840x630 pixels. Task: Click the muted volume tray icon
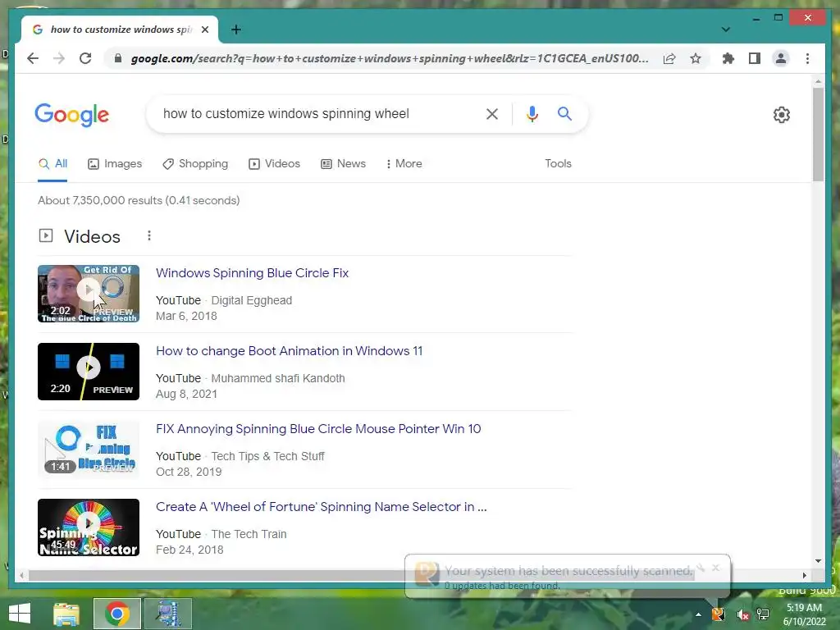(742, 614)
